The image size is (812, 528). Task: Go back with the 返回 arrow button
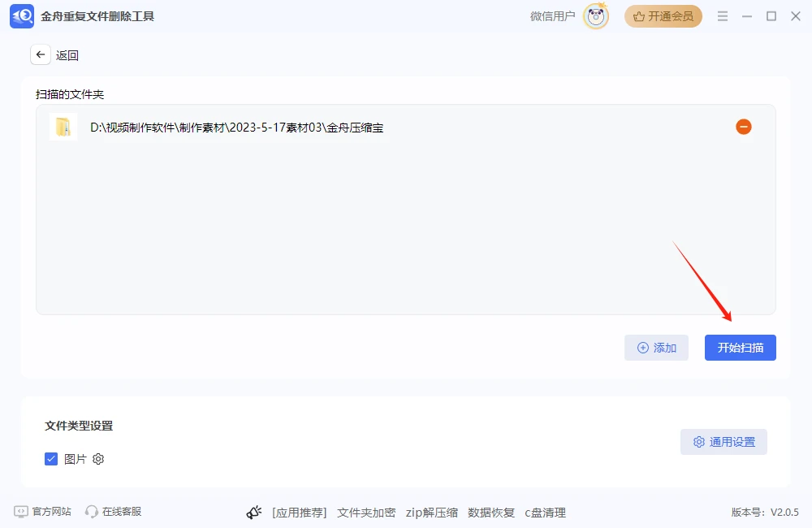41,54
